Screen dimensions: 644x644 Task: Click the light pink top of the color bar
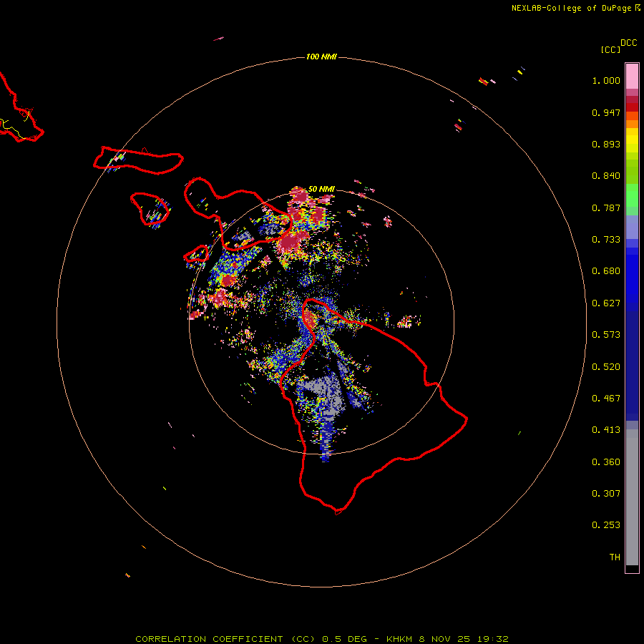coord(632,76)
